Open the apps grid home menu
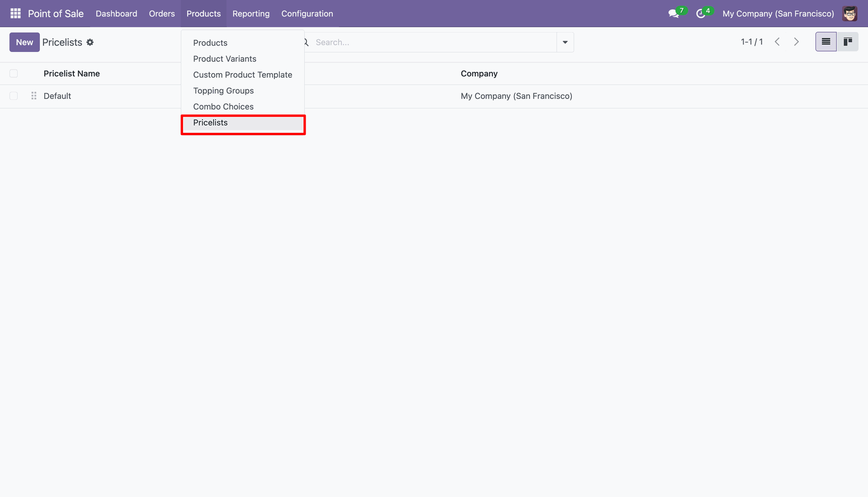Screen dimensions: 868x497 [x=15, y=14]
